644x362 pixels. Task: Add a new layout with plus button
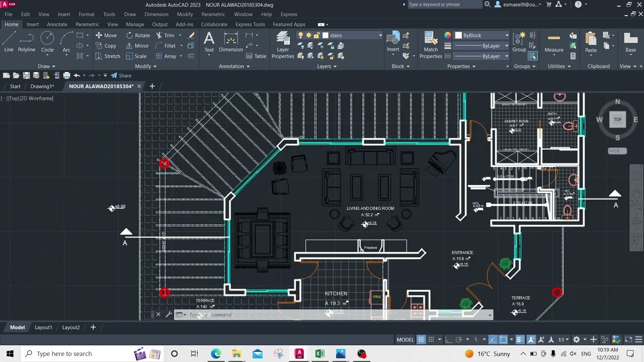click(x=93, y=327)
